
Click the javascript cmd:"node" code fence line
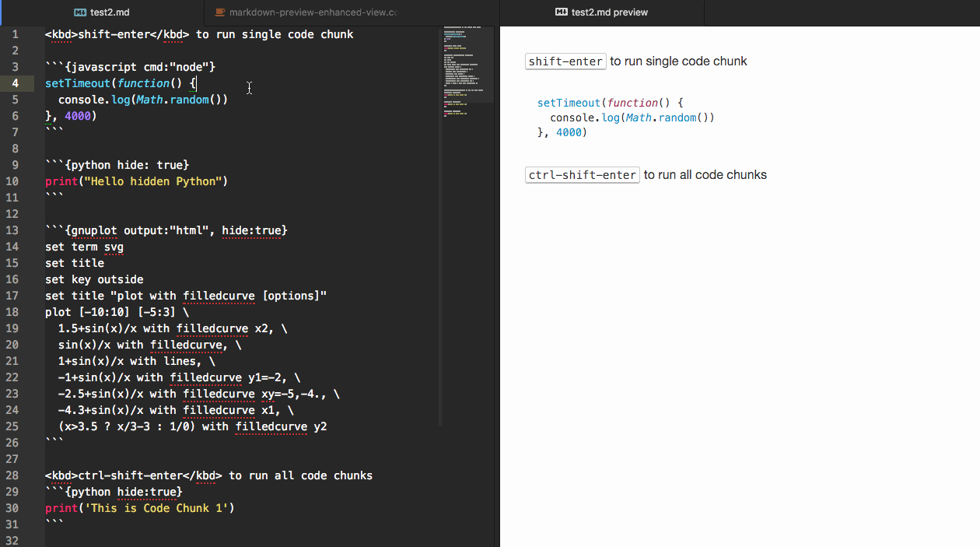[x=130, y=67]
